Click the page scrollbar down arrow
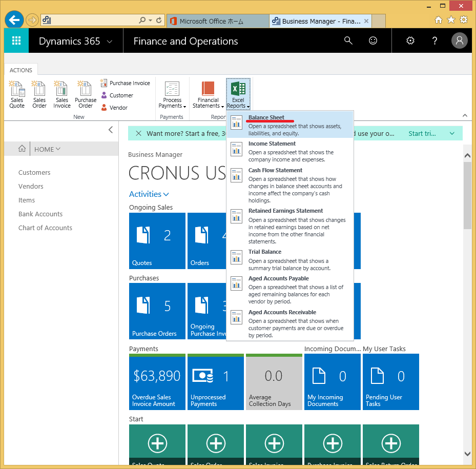This screenshot has width=476, height=469. (467, 454)
